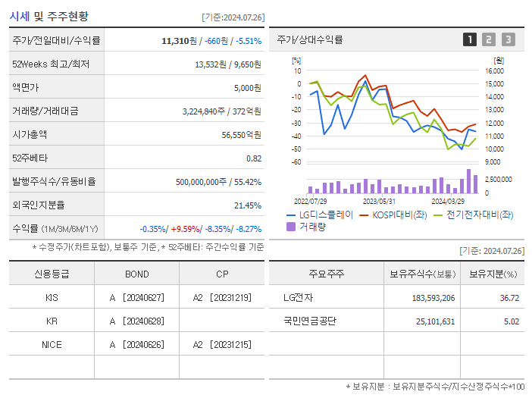
Task: Select LG전자 stake 36.72
Action: point(509,298)
